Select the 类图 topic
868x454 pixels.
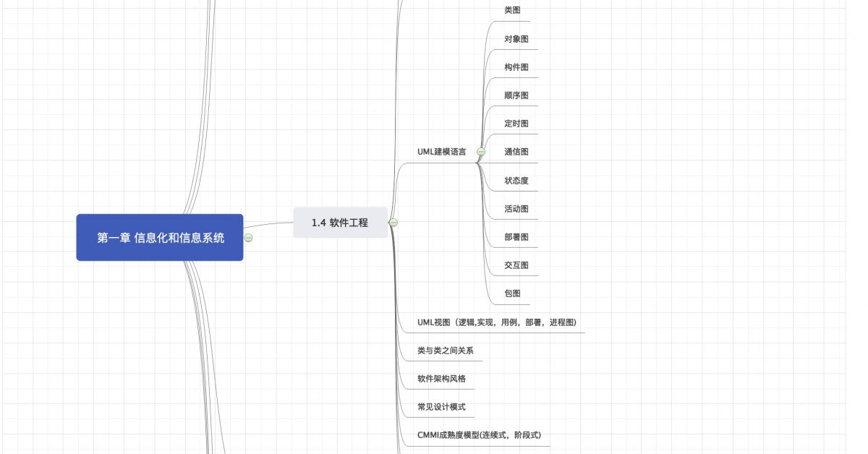512,10
